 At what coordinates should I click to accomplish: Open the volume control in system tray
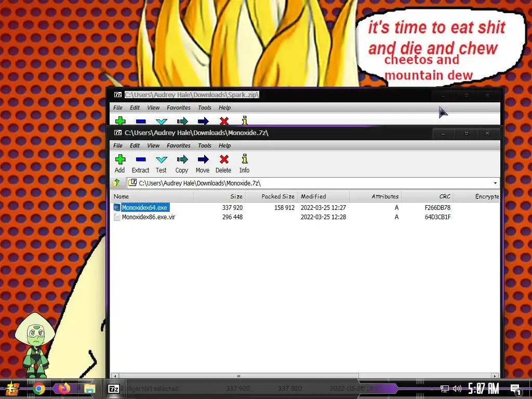pos(457,389)
